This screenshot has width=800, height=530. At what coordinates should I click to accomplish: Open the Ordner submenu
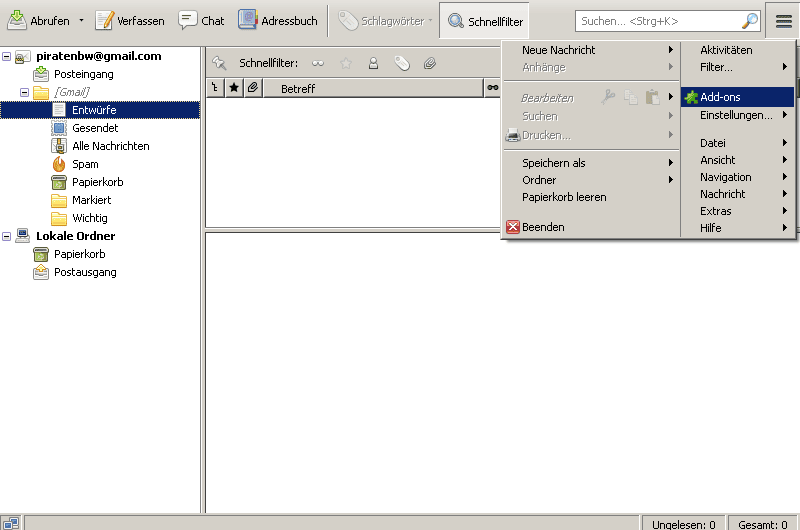(x=591, y=180)
